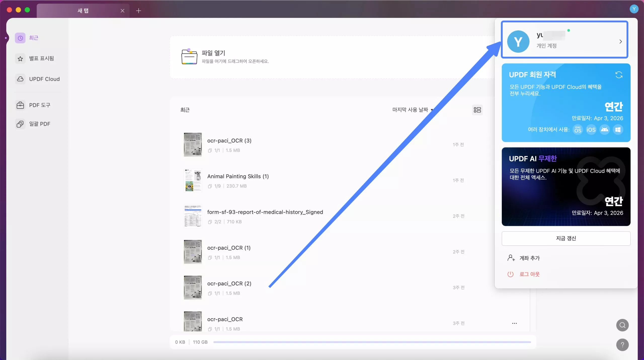
Task: Open the Animal Painting Skills (1) thumbnail
Action: point(193,180)
